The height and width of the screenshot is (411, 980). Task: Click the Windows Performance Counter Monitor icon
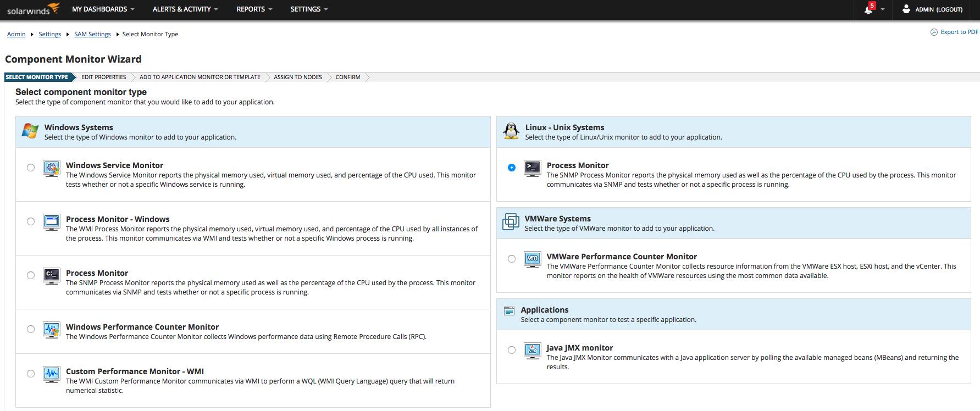coord(52,330)
